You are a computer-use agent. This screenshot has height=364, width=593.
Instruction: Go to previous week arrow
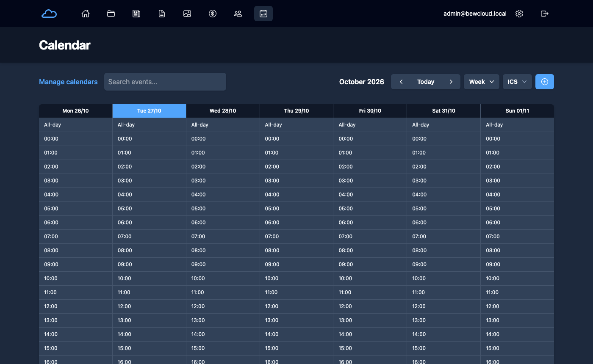click(x=401, y=82)
